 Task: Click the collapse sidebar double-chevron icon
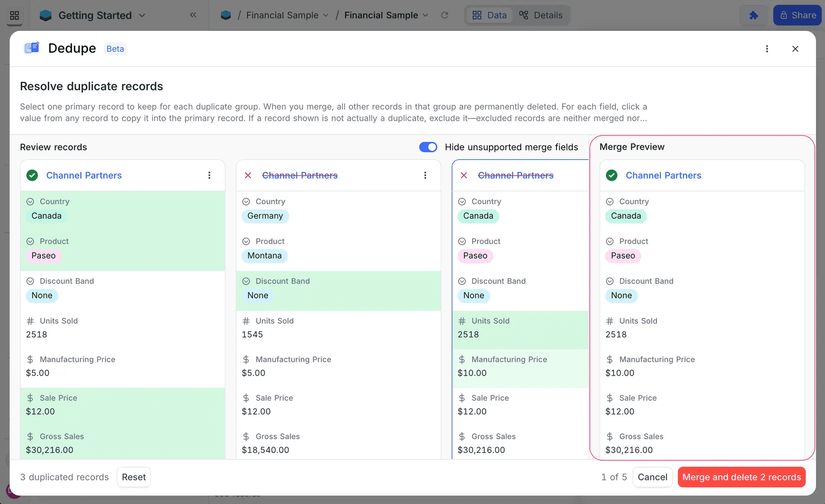coord(193,15)
